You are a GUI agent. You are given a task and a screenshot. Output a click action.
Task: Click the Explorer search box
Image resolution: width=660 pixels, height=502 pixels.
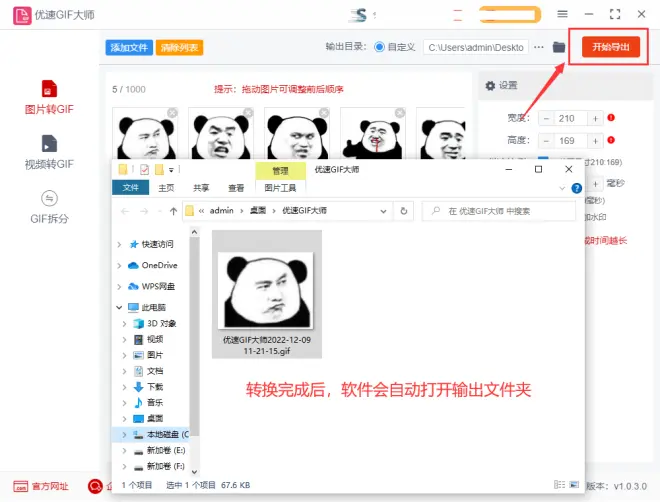[x=499, y=211]
